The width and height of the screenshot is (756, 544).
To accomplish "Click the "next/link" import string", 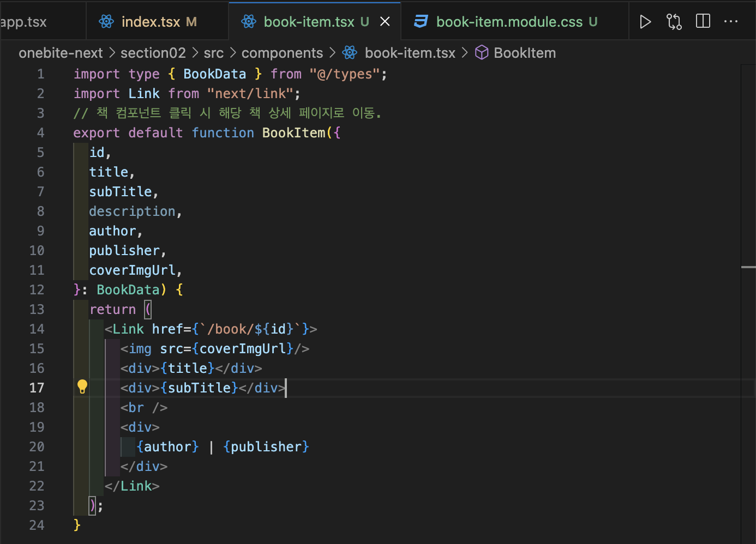I will 250,94.
